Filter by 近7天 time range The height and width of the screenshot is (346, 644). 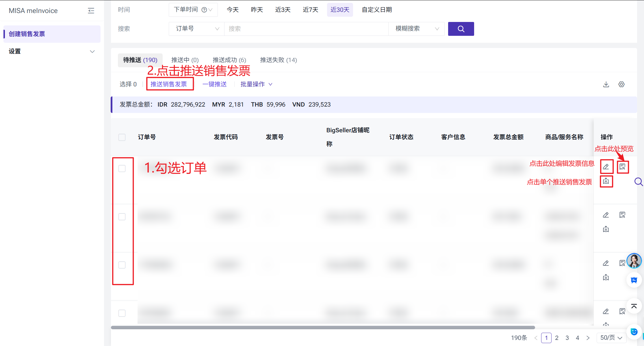click(x=311, y=10)
